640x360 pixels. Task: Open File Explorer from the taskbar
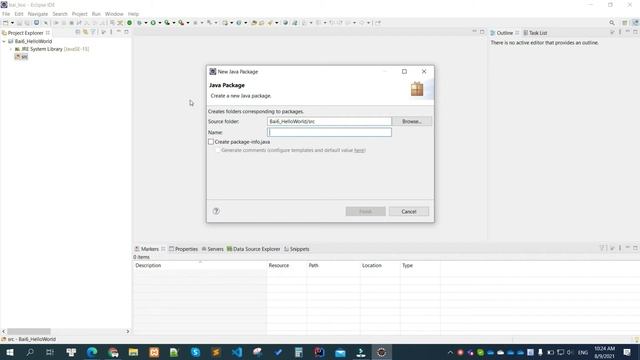point(133,352)
